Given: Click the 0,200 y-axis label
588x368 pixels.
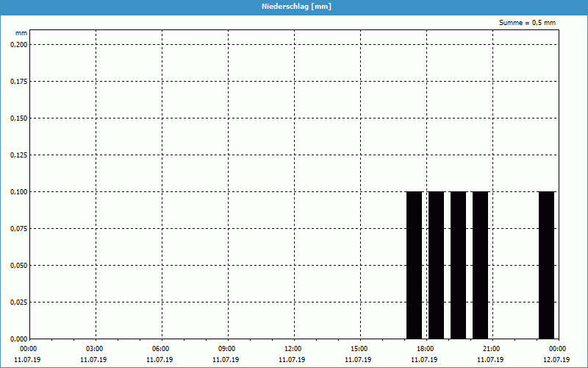Looking at the screenshot, I should pos(19,45).
